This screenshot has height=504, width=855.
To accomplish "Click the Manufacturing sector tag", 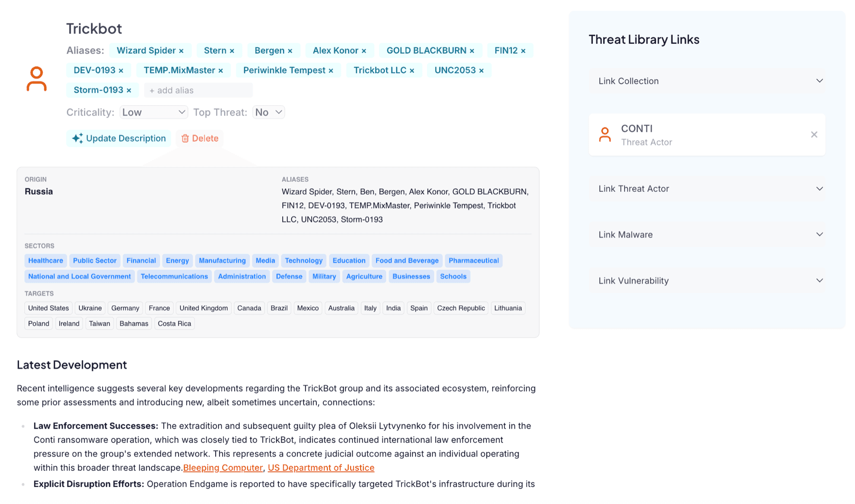I will (222, 261).
